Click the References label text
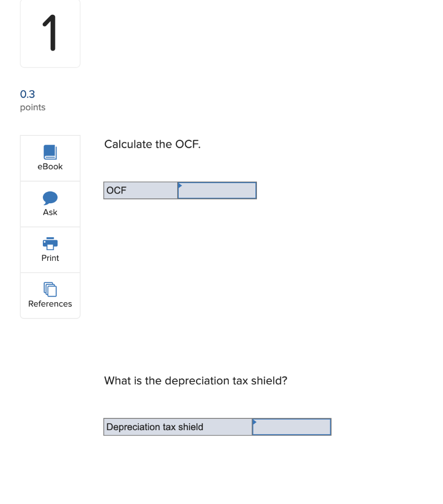This screenshot has height=504, width=443. (50, 304)
